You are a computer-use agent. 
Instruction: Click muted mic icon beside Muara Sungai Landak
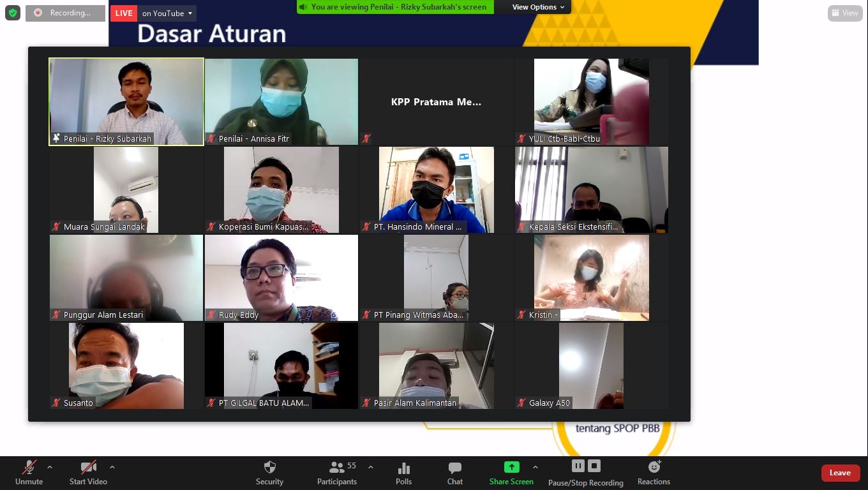[57, 226]
